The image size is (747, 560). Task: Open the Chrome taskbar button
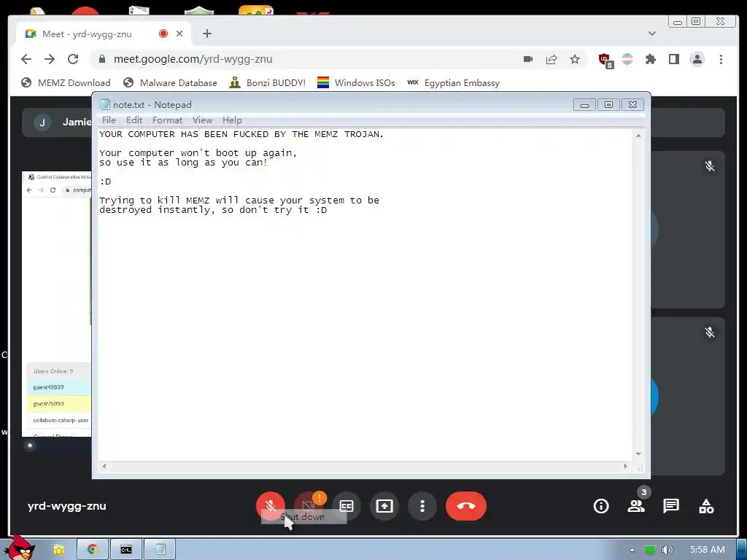click(93, 550)
